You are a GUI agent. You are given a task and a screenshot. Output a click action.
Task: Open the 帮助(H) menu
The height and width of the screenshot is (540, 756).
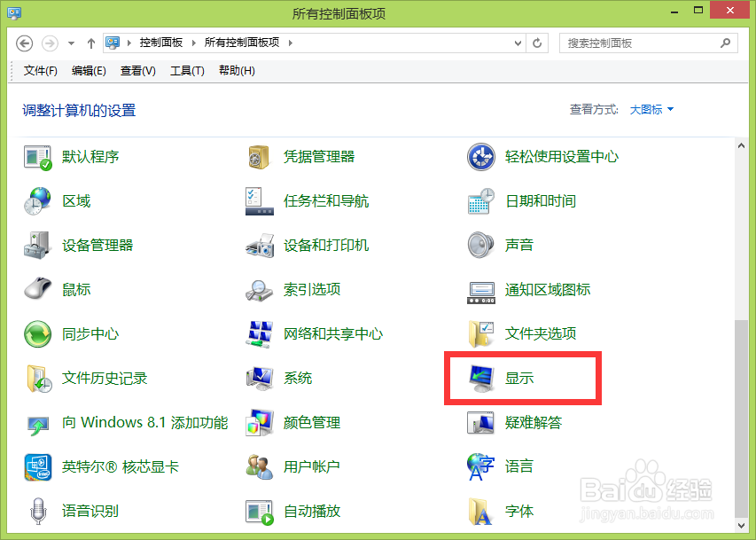point(237,71)
